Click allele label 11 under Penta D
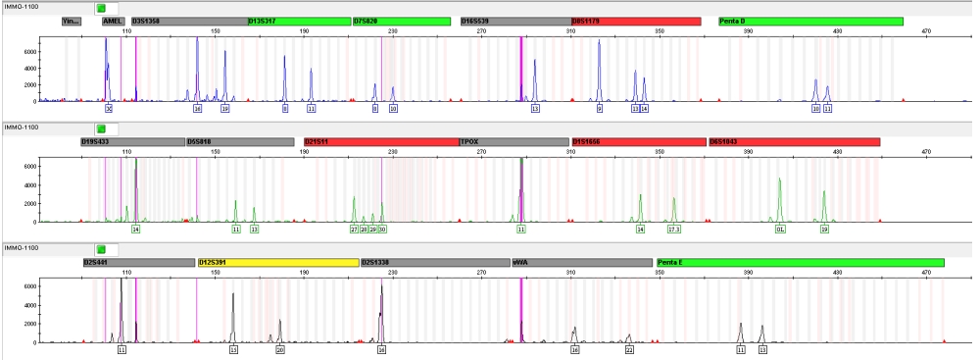This screenshot has width=980, height=360. click(827, 108)
